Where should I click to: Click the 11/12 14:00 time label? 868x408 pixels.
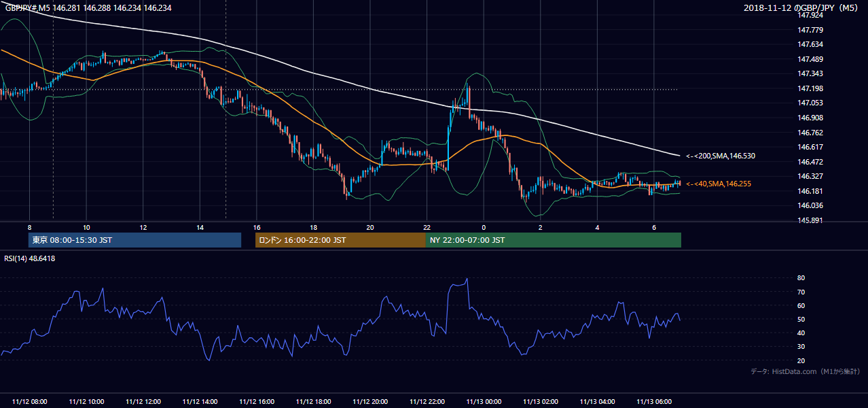[200, 402]
